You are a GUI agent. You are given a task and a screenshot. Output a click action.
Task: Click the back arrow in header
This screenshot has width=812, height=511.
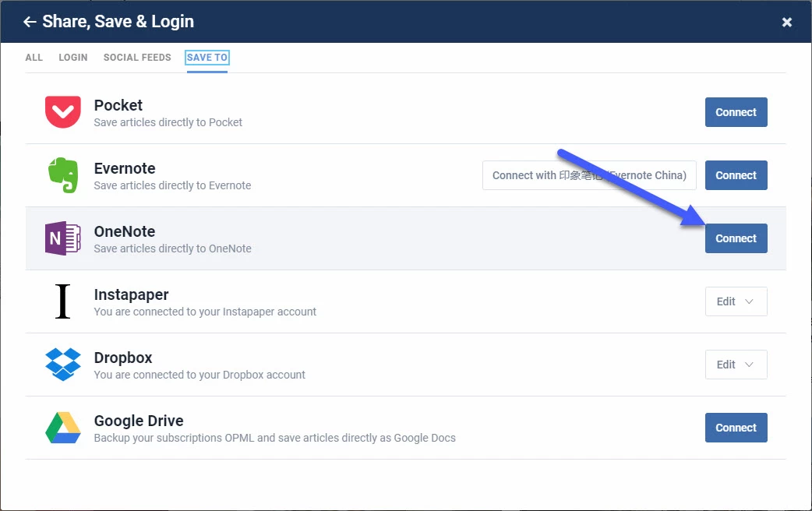[30, 22]
